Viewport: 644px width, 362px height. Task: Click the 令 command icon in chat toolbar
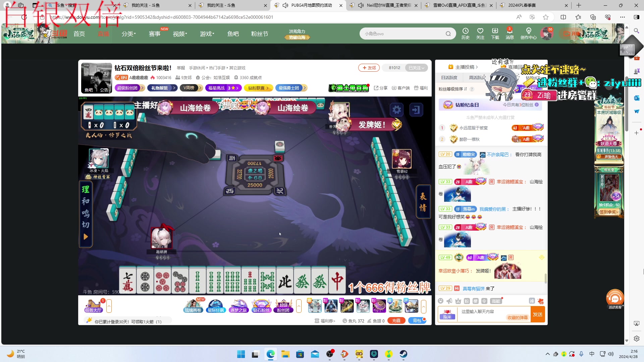click(484, 301)
